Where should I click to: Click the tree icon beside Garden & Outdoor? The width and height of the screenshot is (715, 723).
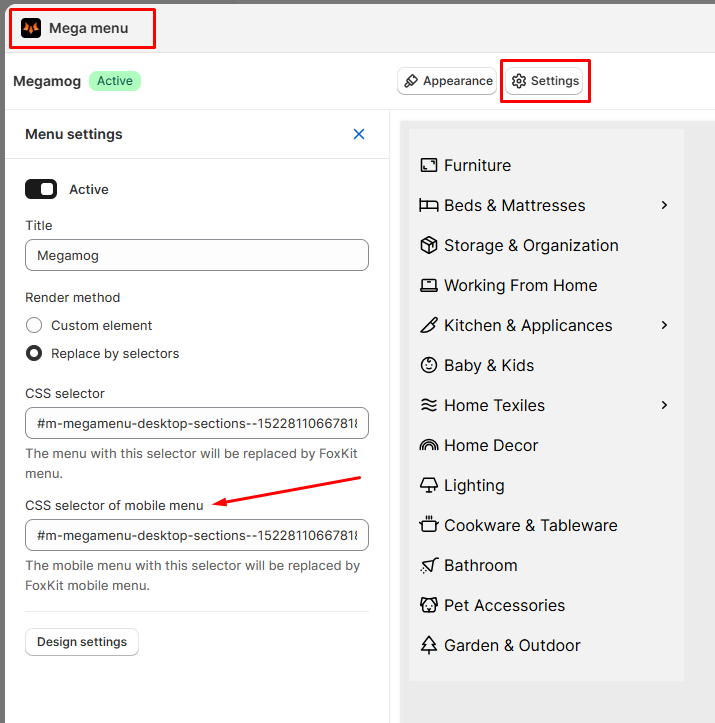tap(428, 645)
